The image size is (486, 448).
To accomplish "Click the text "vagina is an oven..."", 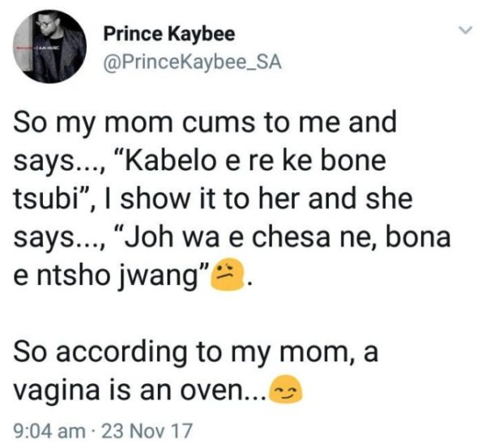I will tap(140, 390).
